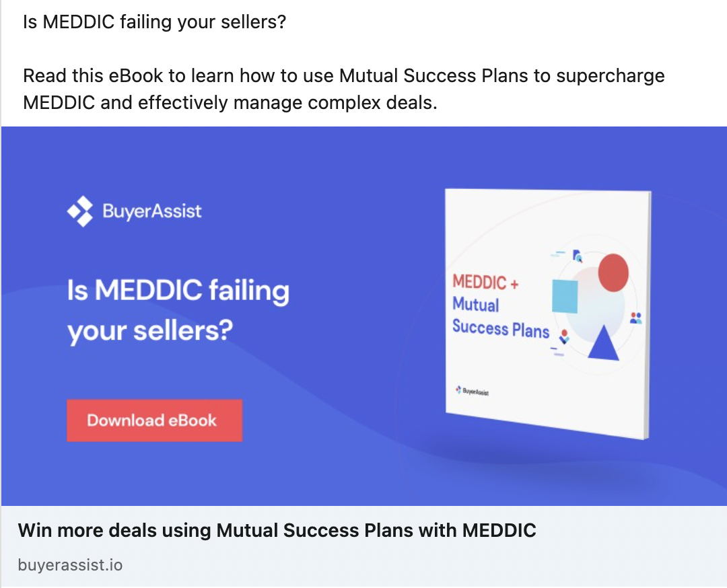The width and height of the screenshot is (727, 588).
Task: Click the red circle on eBook cover
Action: (613, 272)
